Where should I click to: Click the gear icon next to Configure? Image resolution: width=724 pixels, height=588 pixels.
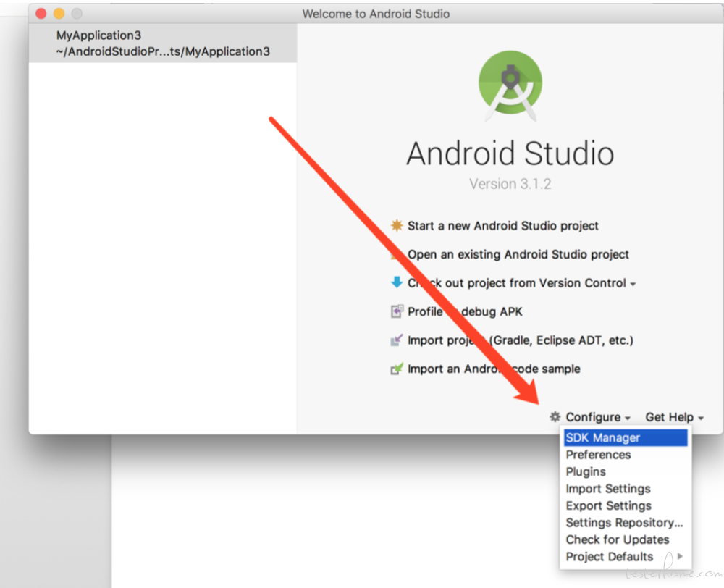(555, 416)
